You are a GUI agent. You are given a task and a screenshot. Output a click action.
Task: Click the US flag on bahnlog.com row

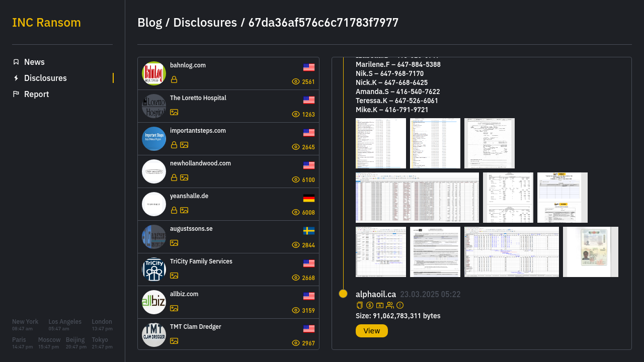tap(309, 67)
